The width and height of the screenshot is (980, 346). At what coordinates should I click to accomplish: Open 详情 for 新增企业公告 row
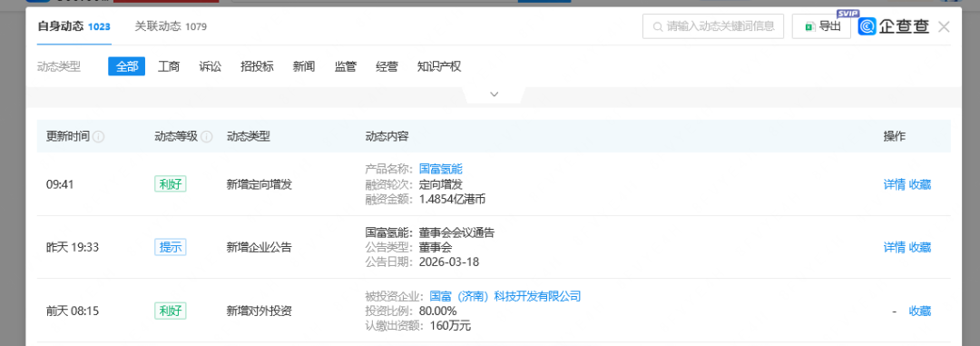[x=894, y=247]
